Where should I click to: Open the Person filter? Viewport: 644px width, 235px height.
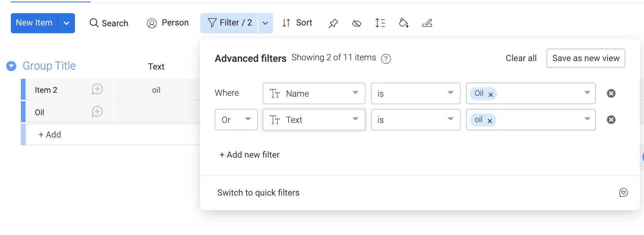pyautogui.click(x=168, y=23)
